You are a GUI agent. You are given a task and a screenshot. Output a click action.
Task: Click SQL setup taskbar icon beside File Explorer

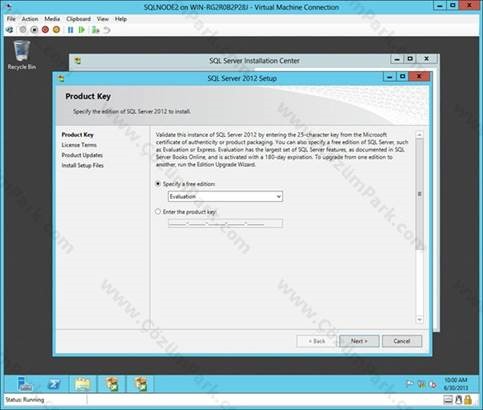(x=112, y=384)
